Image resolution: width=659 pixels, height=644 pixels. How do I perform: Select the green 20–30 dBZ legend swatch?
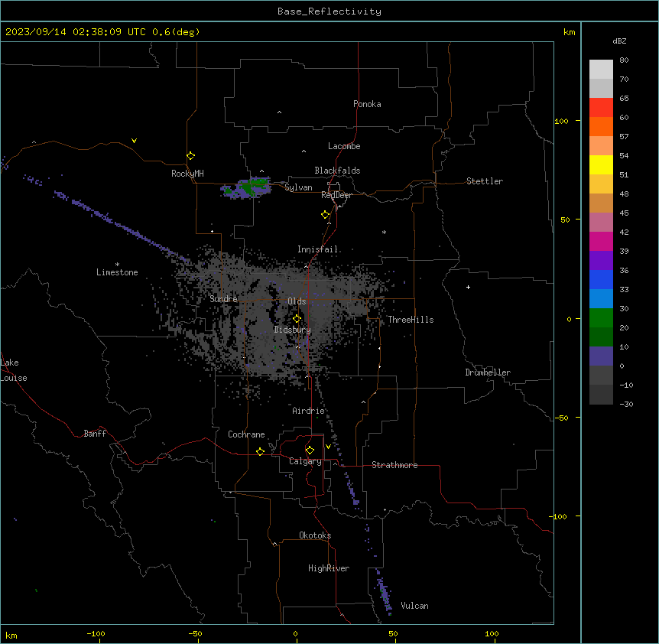[x=601, y=318]
